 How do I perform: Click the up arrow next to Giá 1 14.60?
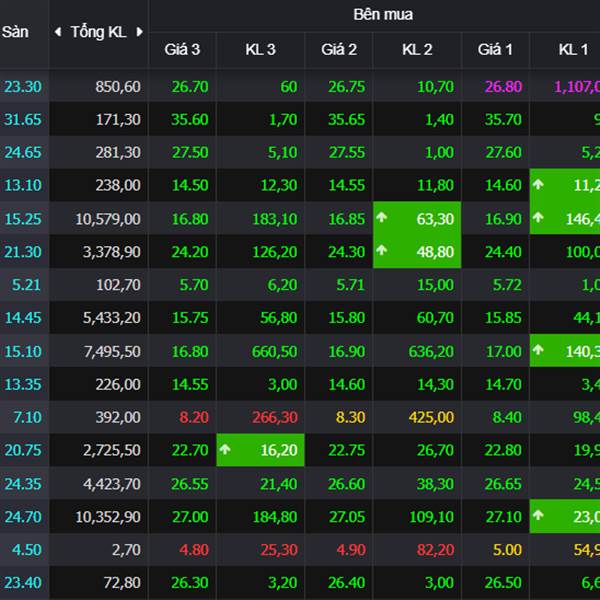click(539, 185)
